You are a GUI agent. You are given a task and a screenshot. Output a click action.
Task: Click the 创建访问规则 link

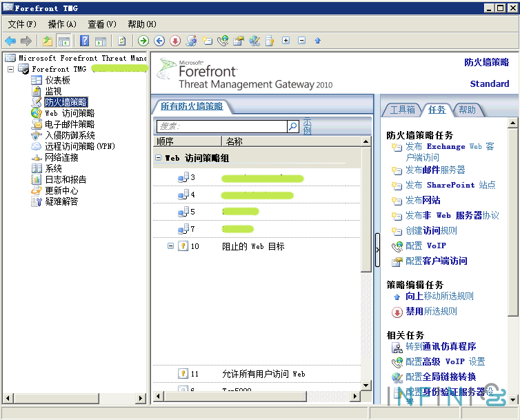431,230
